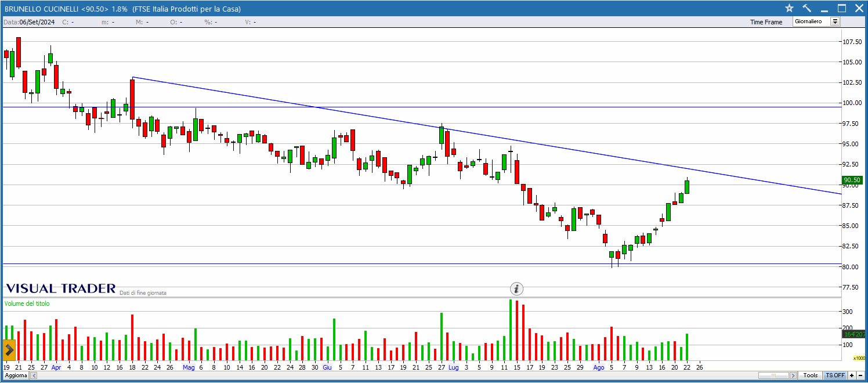
Task: Click the 'Giu' month label on time axis
Action: 327,367
